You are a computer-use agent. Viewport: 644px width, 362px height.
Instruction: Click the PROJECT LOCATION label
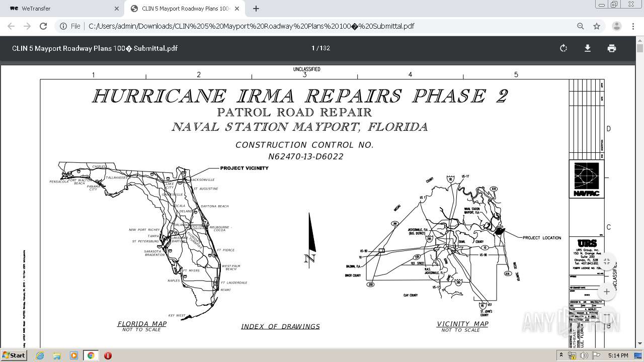pyautogui.click(x=542, y=238)
